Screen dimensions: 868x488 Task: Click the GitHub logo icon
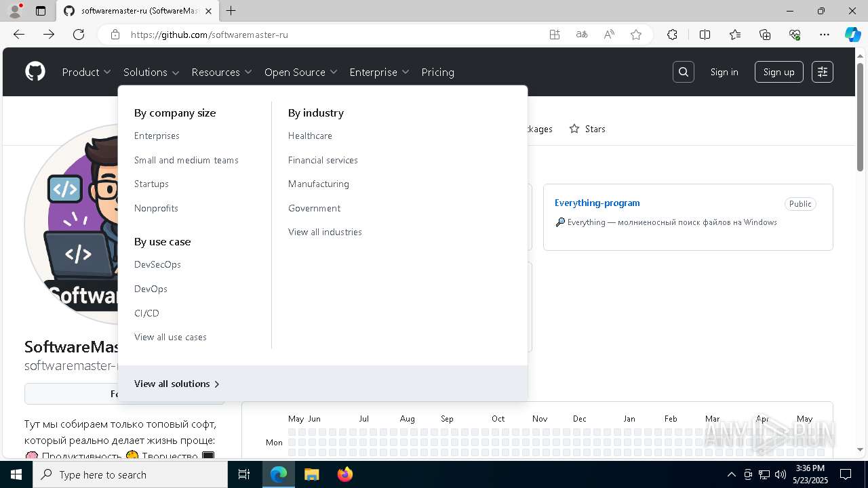pos(35,72)
